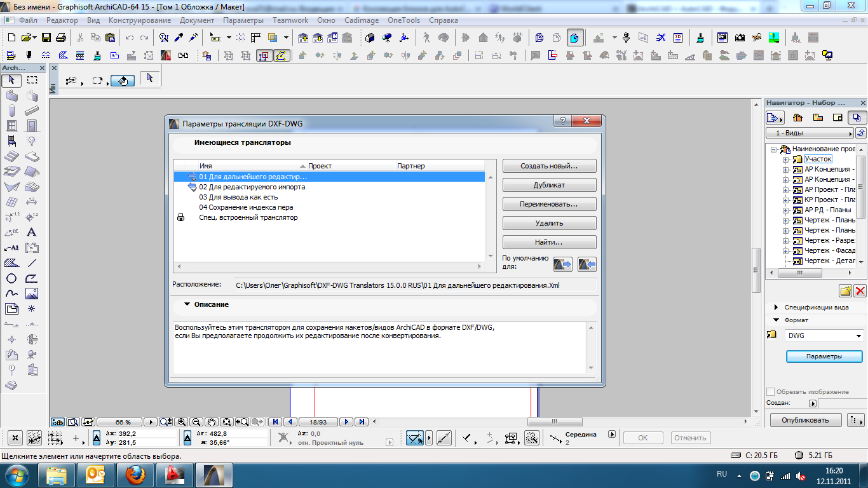The width and height of the screenshot is (868, 488).
Task: Select the Circle/Arc tool in toolbox
Action: (x=11, y=278)
